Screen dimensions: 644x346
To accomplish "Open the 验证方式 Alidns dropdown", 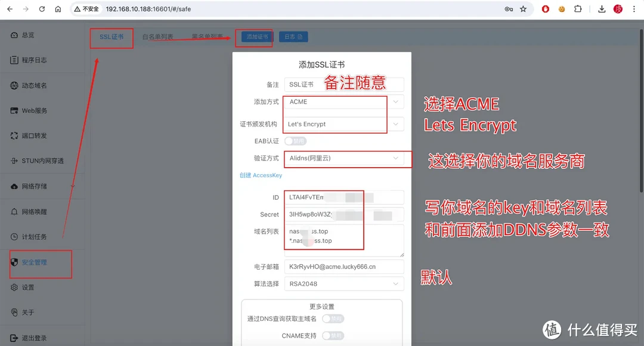I will click(x=343, y=158).
